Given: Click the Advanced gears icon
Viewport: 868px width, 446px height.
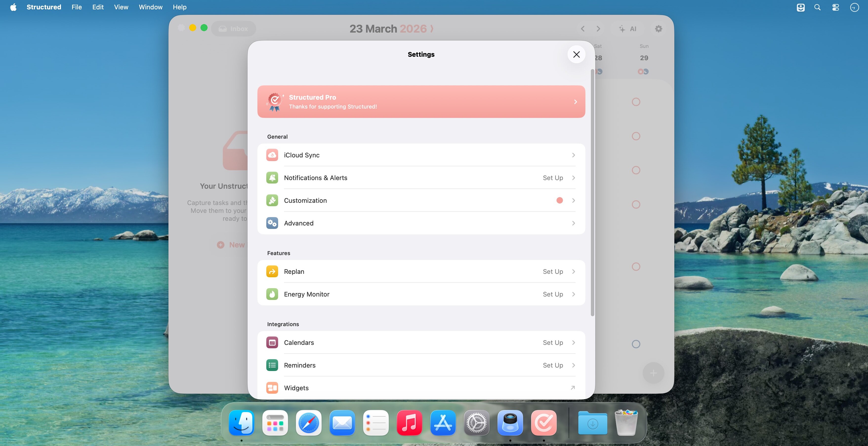Looking at the screenshot, I should click(272, 223).
